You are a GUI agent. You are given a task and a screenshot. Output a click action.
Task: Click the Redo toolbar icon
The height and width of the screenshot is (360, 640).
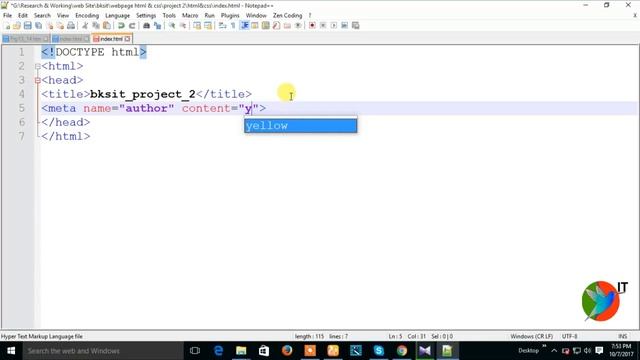pos(132,25)
